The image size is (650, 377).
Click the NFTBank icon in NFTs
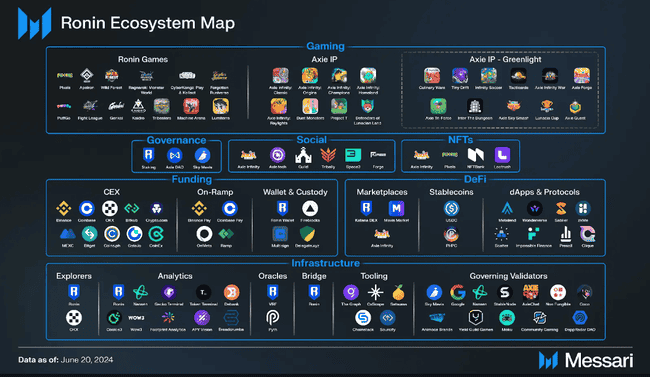pos(475,155)
